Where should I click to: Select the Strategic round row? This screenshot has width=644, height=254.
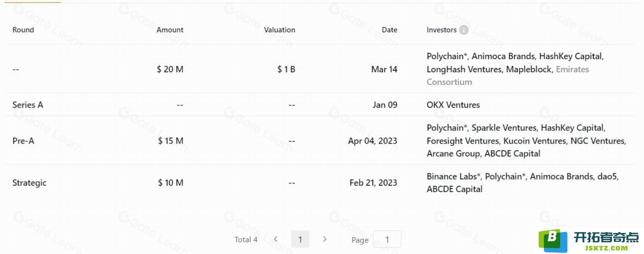[x=320, y=183]
